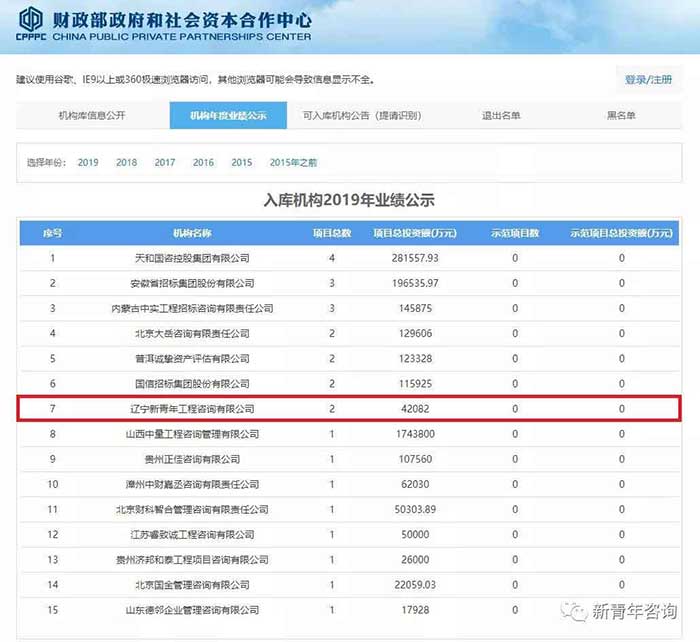The image size is (700, 642).
Task: Click investment value 145875
Action: coord(415,308)
